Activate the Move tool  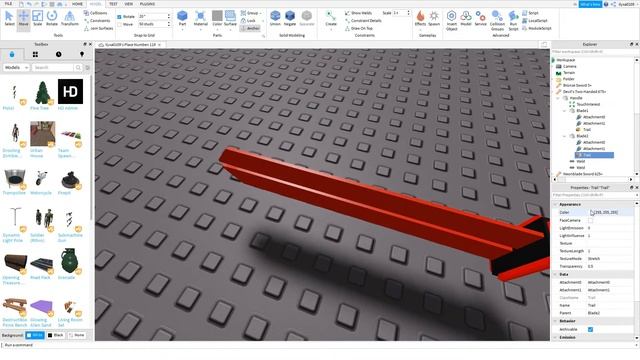click(23, 19)
